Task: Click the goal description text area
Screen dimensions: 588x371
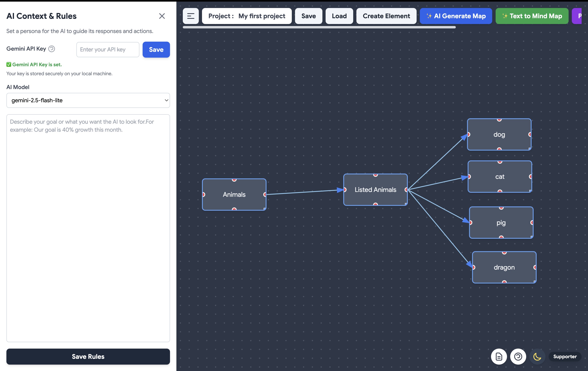Action: click(x=88, y=228)
